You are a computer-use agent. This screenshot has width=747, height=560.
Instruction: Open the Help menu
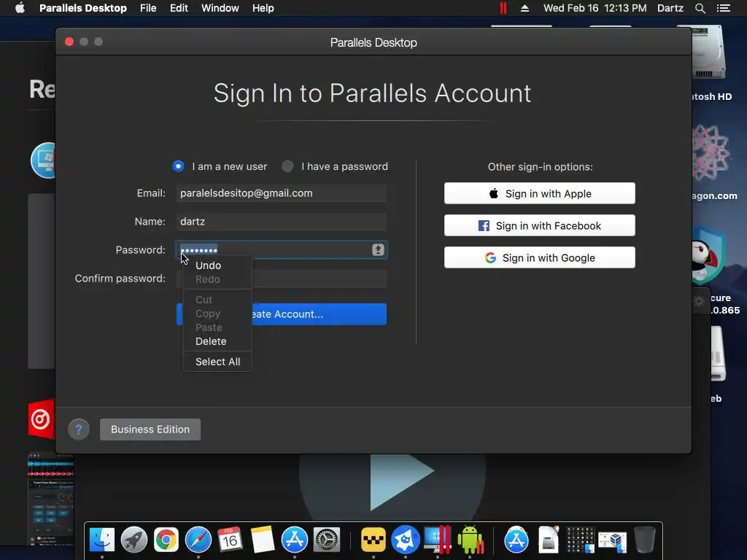pos(263,8)
